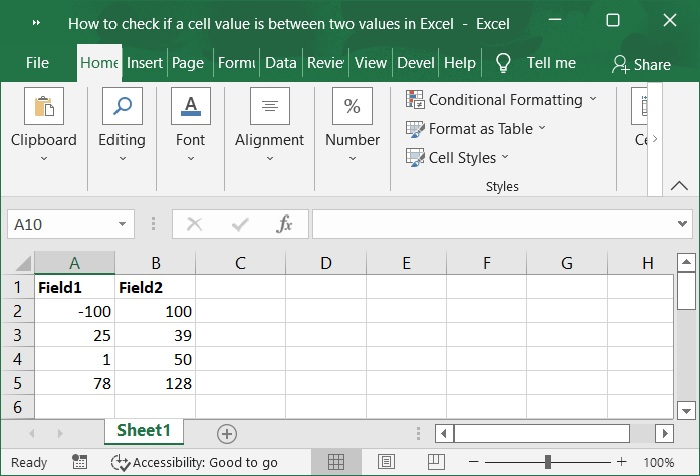This screenshot has height=476, width=700.
Task: Click the Insert Function fx icon
Action: pos(285,224)
